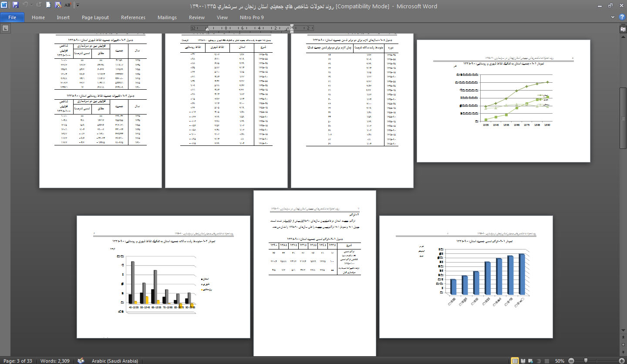Click the proofing errors book icon
This screenshot has width=627, height=364.
click(81, 361)
